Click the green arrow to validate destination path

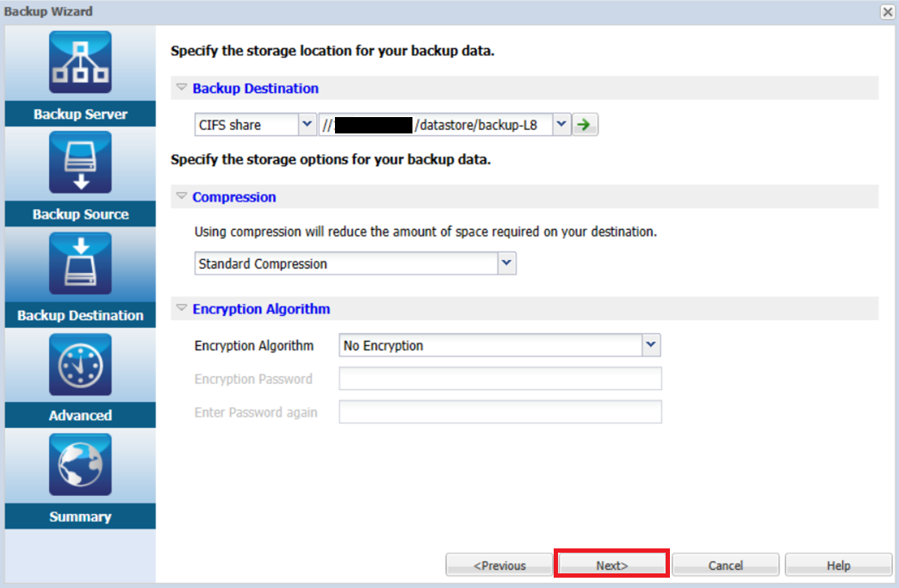click(x=585, y=124)
